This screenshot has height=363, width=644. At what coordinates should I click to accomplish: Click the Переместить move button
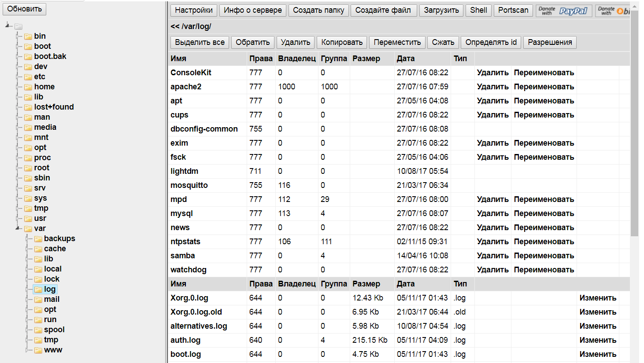[397, 42]
